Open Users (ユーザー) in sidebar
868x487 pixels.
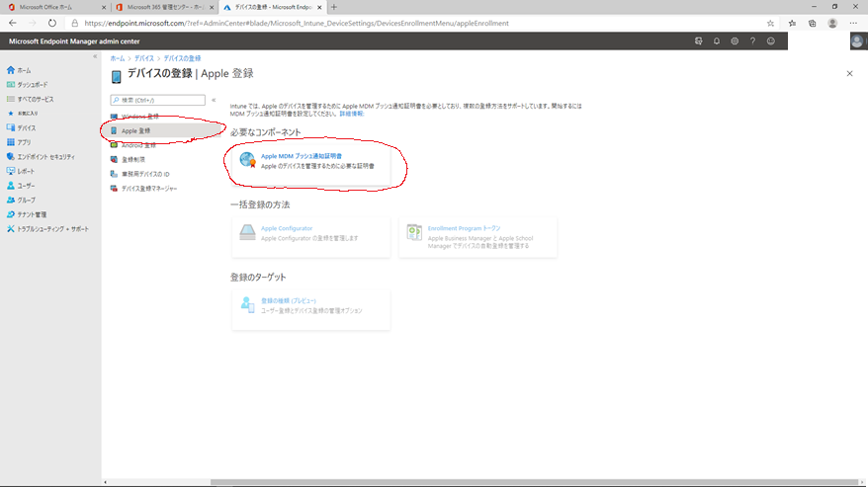(x=21, y=186)
